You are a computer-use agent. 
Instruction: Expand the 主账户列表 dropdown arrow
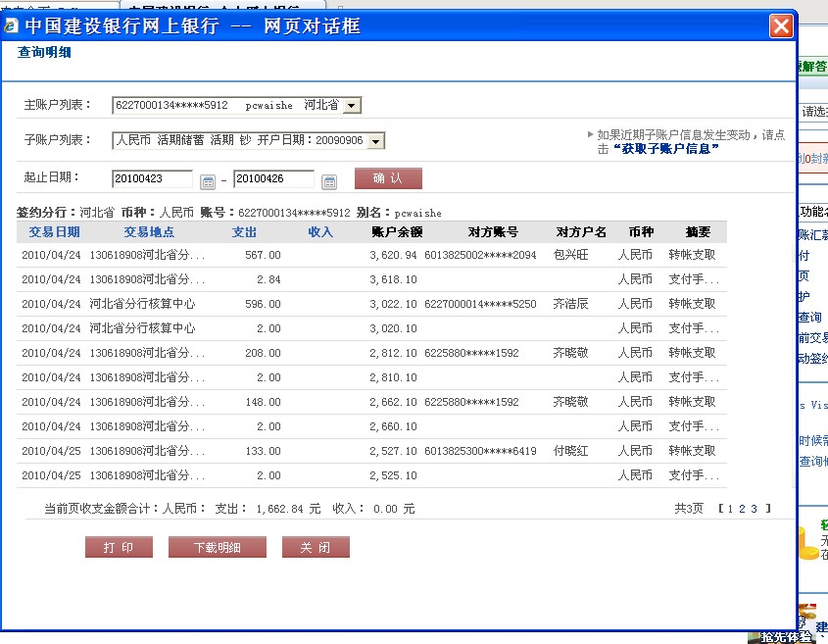click(x=352, y=106)
